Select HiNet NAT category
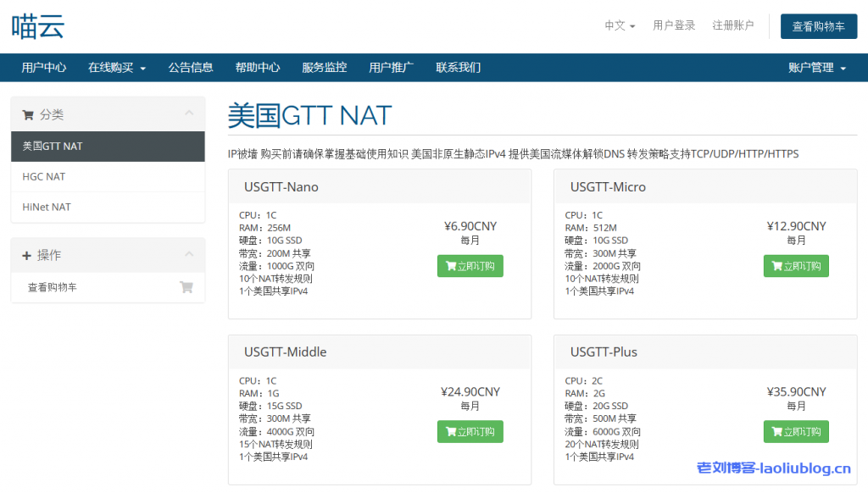 click(47, 207)
